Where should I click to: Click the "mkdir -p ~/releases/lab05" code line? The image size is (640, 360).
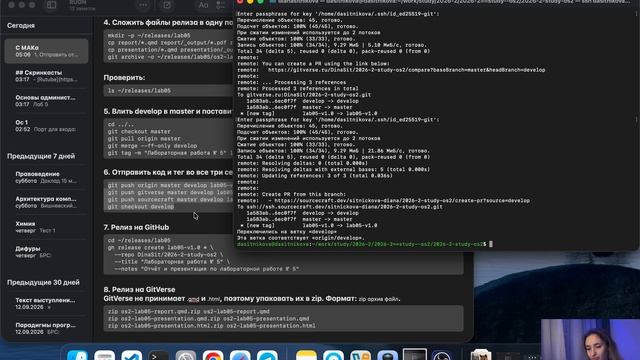pos(149,36)
